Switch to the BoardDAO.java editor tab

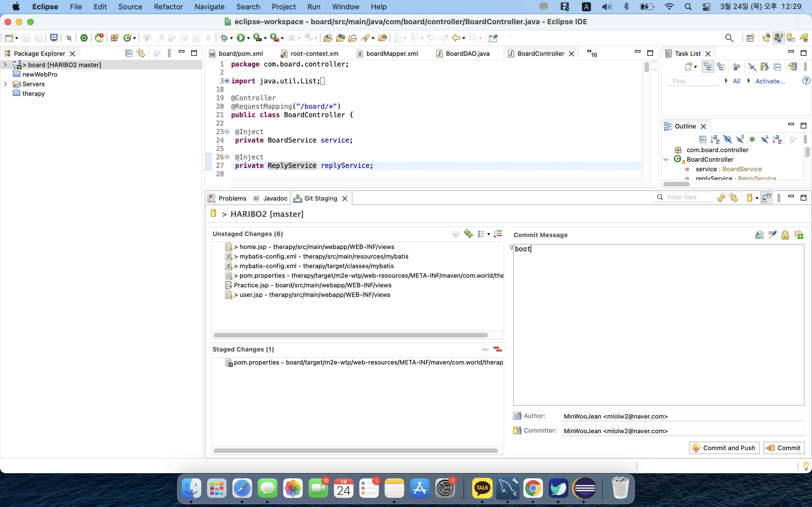pos(467,54)
